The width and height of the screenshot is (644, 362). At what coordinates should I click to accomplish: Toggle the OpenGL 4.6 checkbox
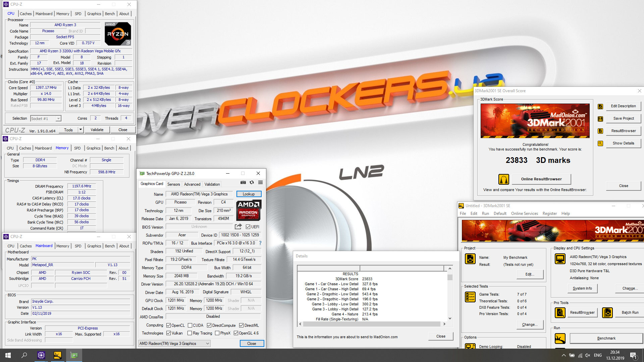click(x=236, y=333)
